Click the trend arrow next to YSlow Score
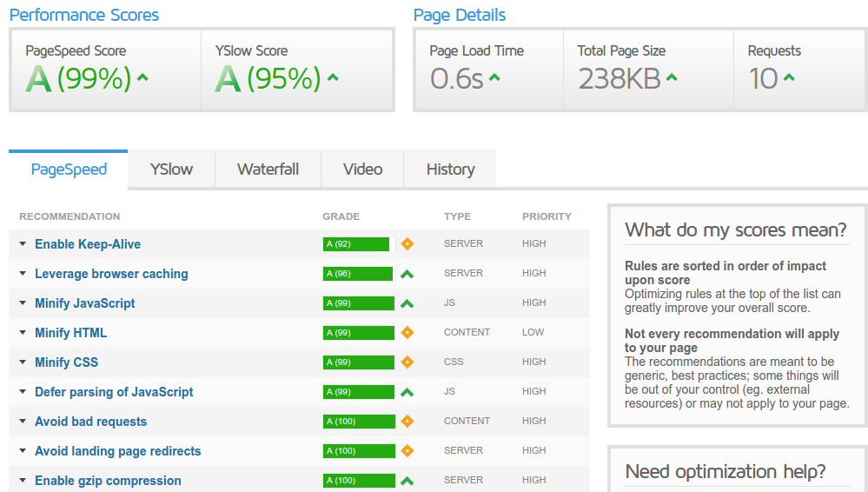 [333, 77]
